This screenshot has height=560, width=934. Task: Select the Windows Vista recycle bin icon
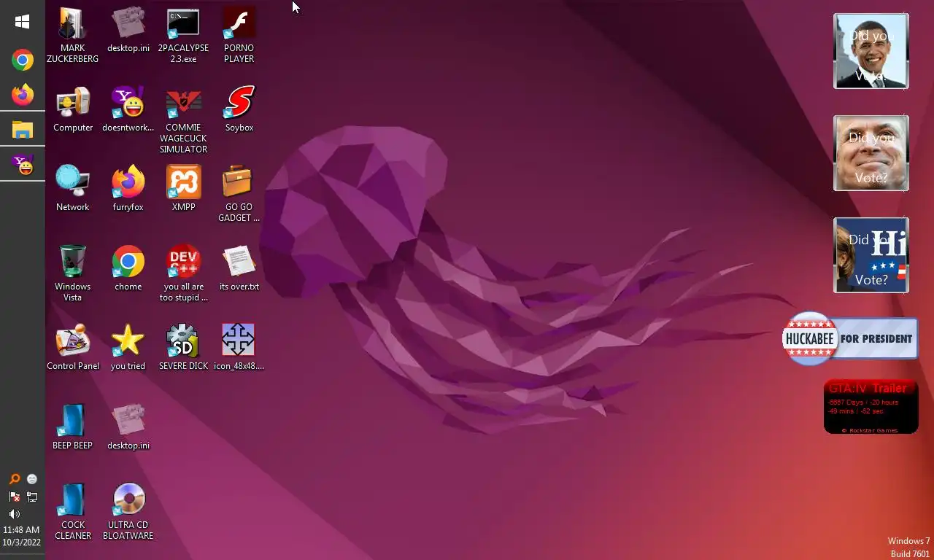[x=73, y=273]
